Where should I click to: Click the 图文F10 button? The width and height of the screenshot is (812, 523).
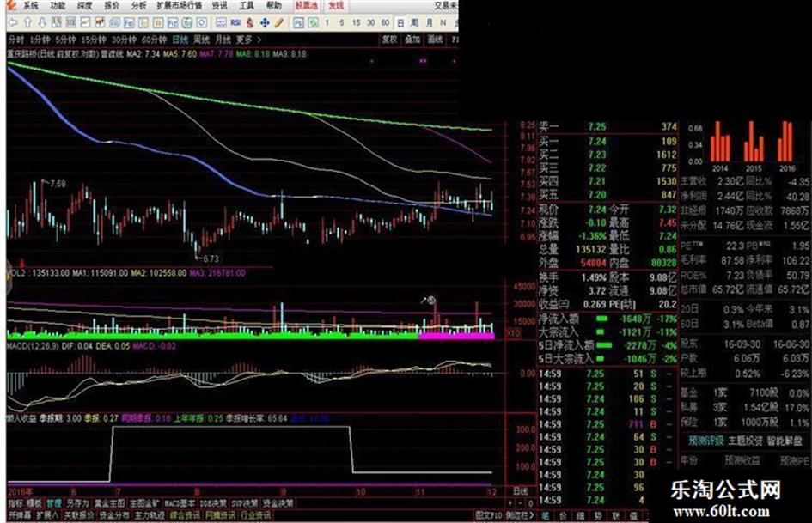point(490,515)
